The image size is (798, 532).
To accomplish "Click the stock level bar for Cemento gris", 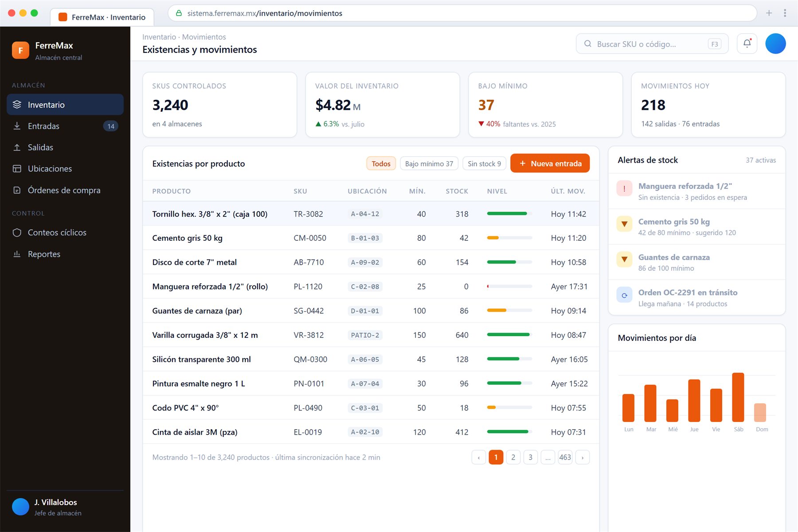I will point(509,238).
